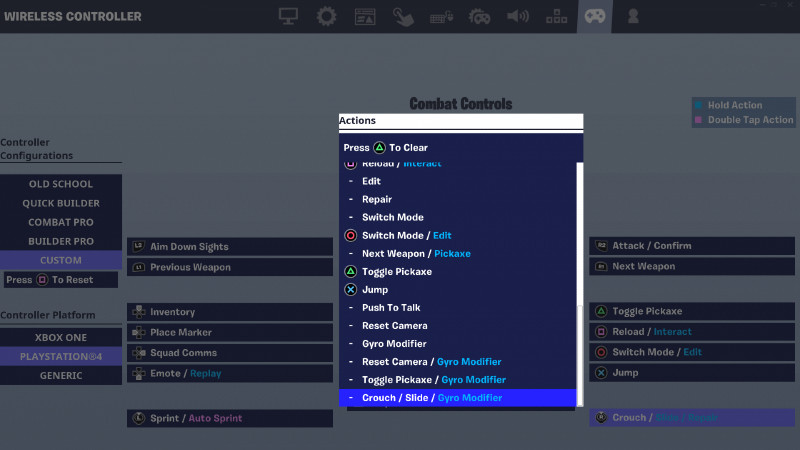The height and width of the screenshot is (450, 800).
Task: Choose Xbox One as controller platform
Action: click(61, 338)
